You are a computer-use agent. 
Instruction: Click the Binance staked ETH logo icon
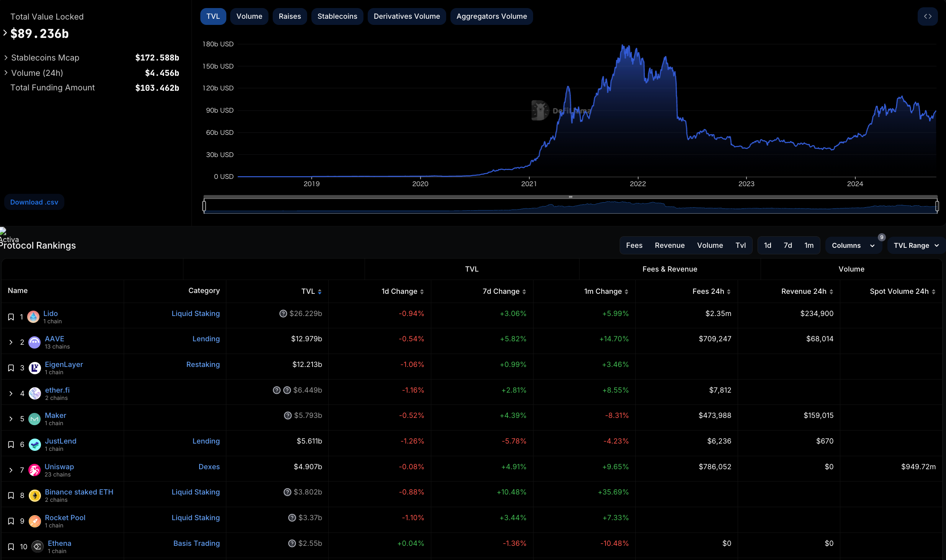coord(35,496)
